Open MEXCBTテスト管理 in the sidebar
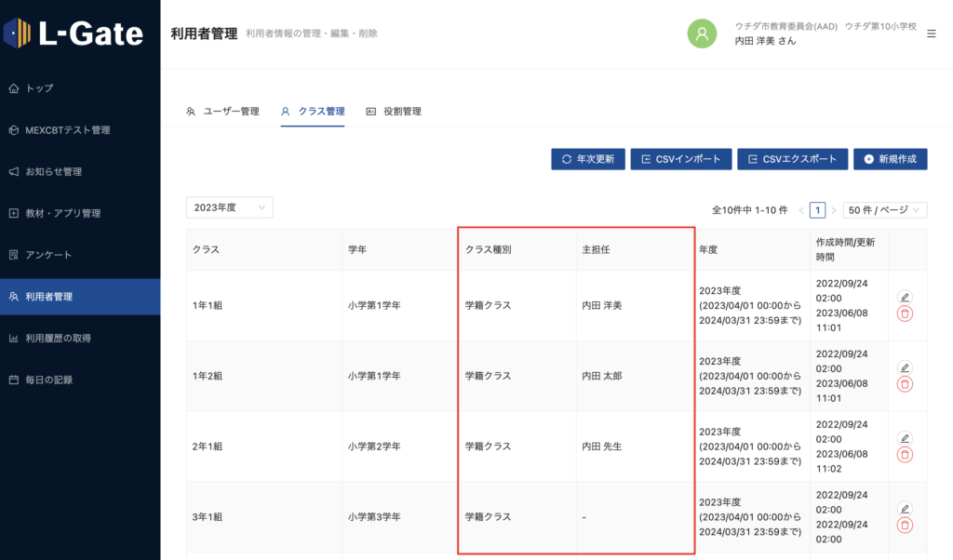The height and width of the screenshot is (560, 953). 67,130
